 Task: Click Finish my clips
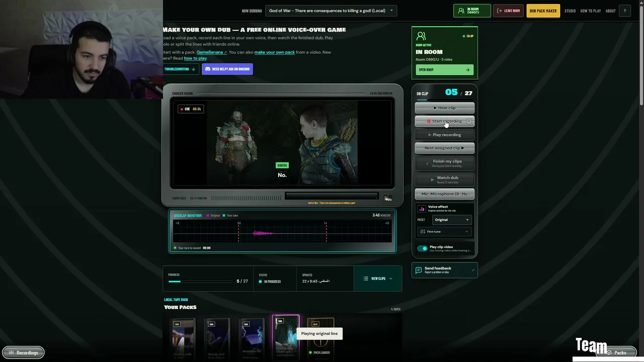[445, 163]
